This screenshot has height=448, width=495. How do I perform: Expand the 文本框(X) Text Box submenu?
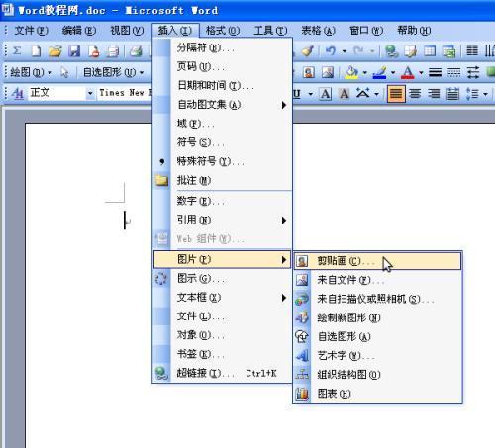(222, 298)
